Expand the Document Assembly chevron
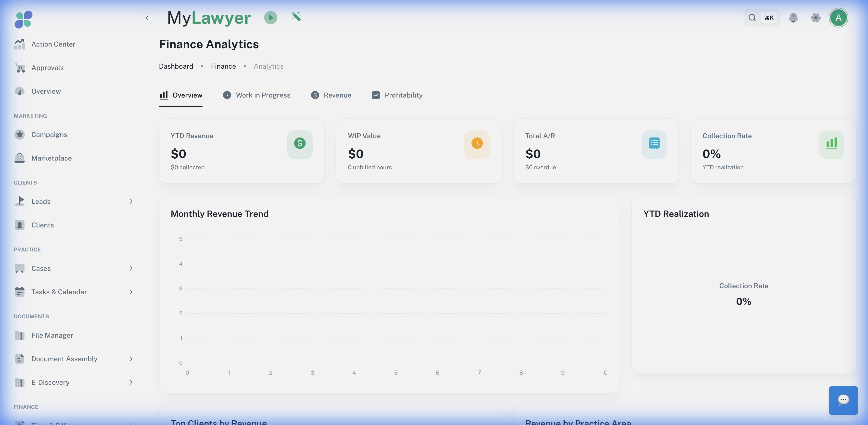Viewport: 868px width, 425px height. point(131,359)
